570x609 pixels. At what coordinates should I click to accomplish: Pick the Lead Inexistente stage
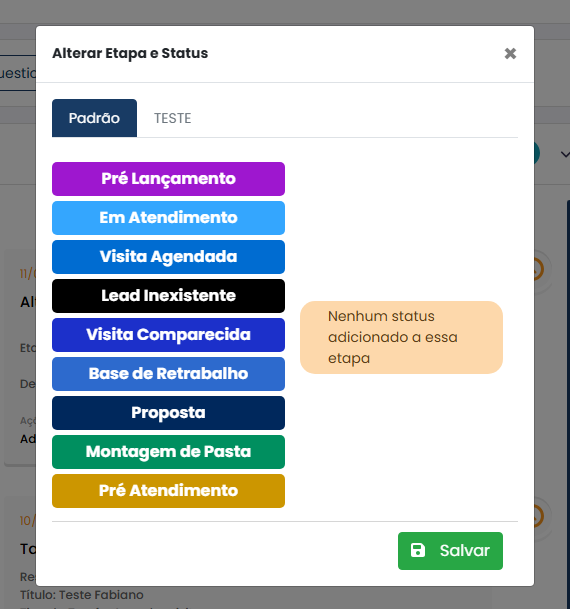(x=169, y=296)
